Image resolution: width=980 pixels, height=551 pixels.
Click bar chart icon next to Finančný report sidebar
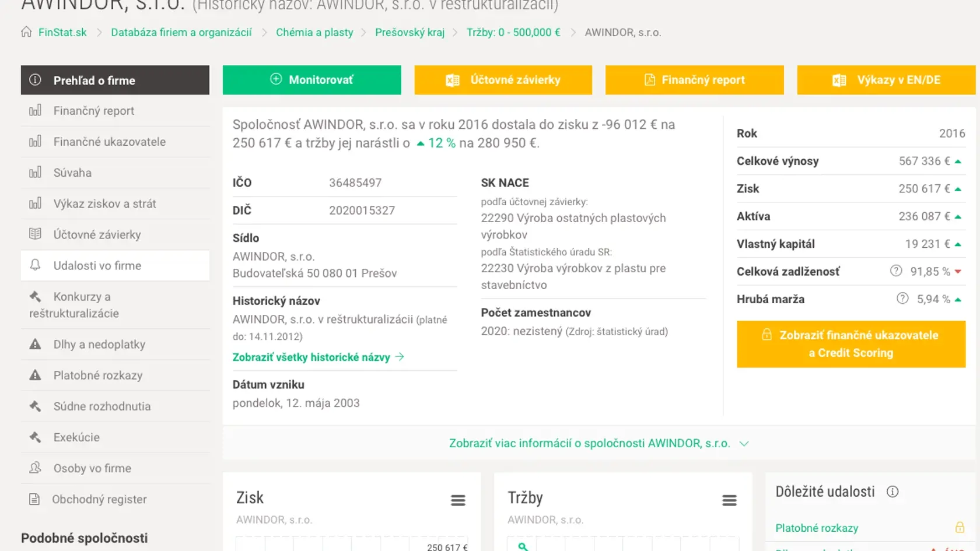35,110
